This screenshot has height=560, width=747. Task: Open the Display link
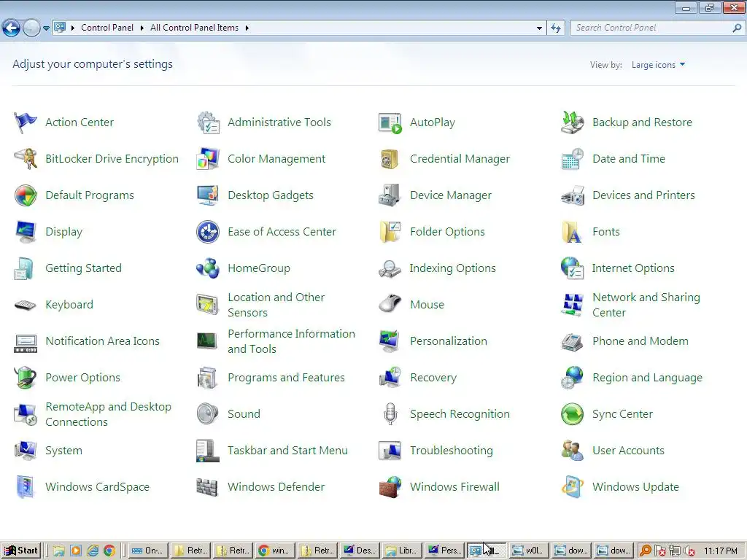pos(64,232)
